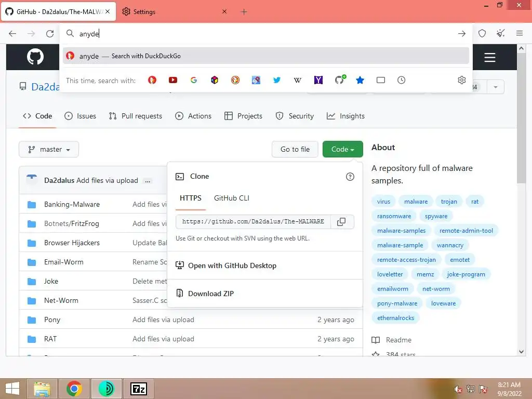Image resolution: width=532 pixels, height=399 pixels.
Task: Search with Google icon this time
Action: coord(194,80)
